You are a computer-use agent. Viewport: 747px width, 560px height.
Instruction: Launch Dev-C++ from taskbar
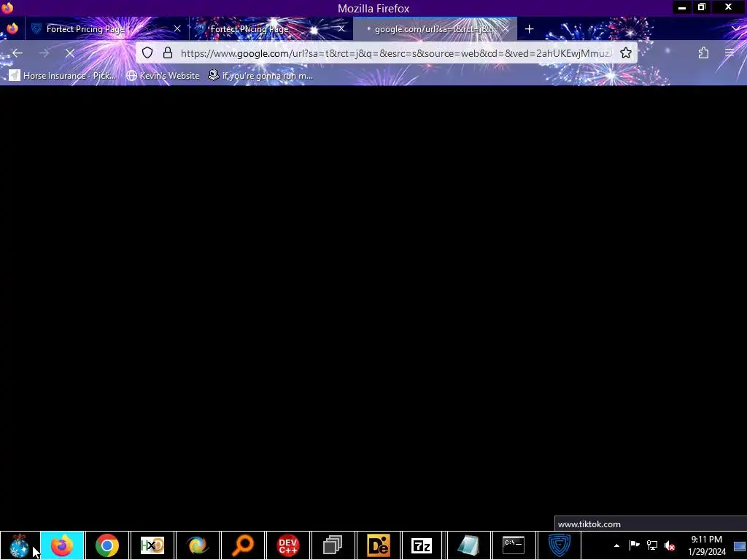coord(288,545)
